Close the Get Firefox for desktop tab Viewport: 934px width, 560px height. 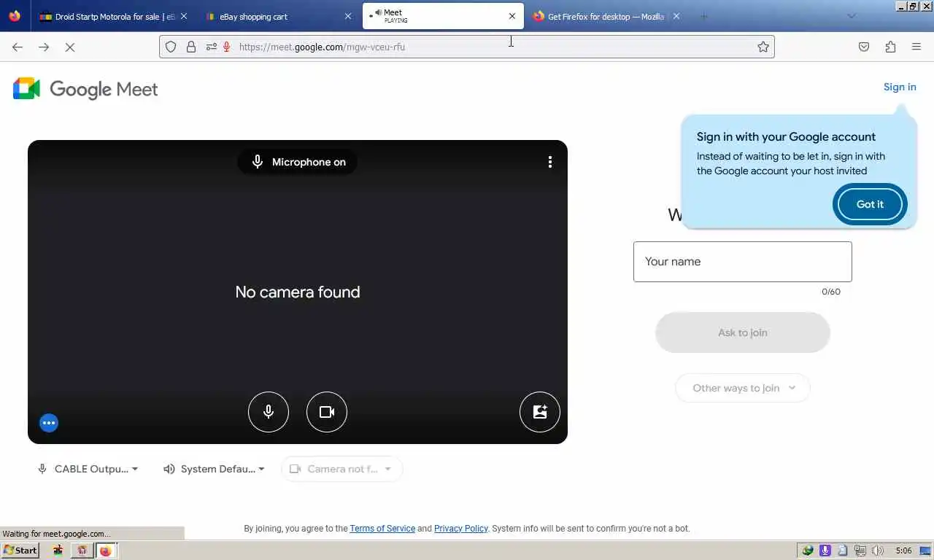[676, 16]
